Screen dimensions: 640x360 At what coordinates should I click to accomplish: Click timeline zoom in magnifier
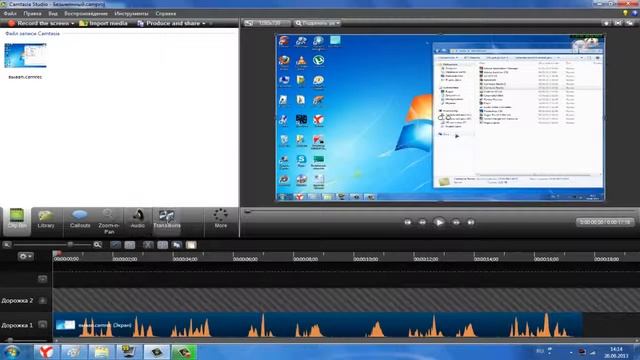(97, 244)
